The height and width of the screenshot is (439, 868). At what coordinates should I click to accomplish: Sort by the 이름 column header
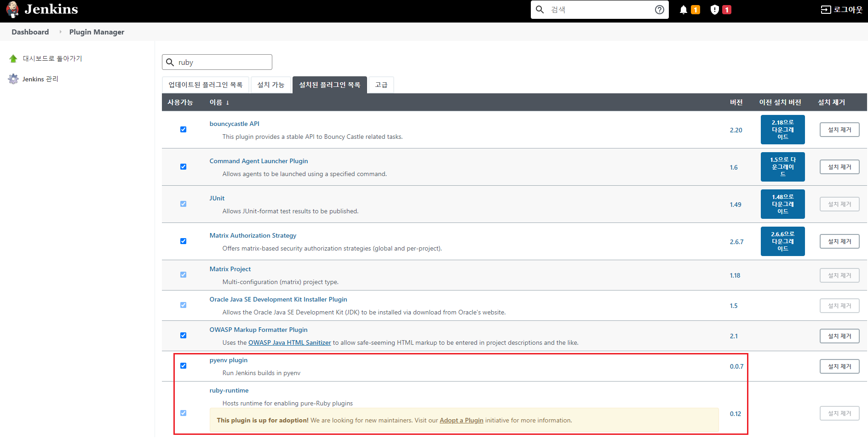pos(219,102)
